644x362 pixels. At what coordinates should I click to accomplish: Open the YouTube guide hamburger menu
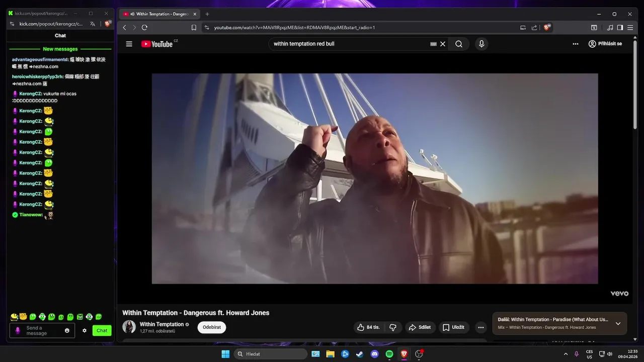[129, 44]
